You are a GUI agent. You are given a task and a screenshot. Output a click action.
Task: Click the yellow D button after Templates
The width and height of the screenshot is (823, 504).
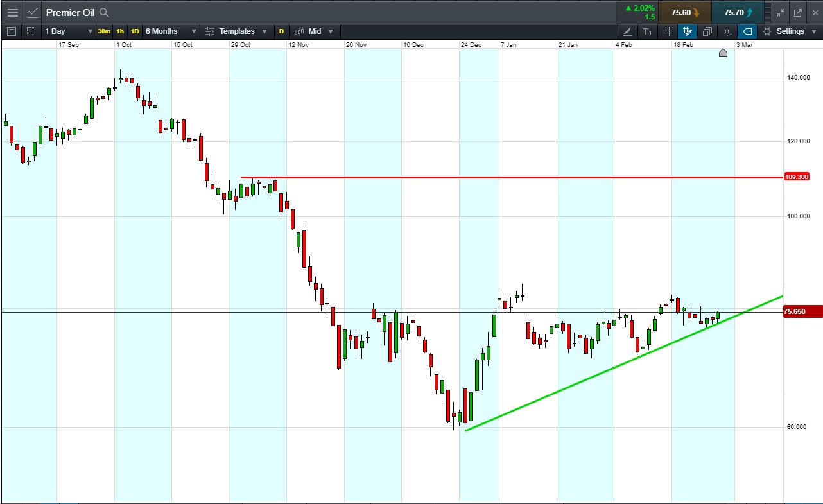pos(281,31)
